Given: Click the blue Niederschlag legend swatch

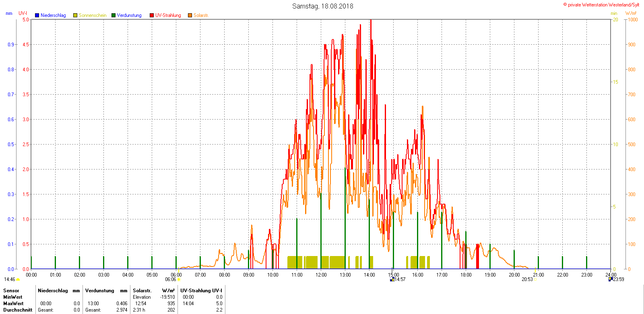Looking at the screenshot, I should (x=37, y=15).
